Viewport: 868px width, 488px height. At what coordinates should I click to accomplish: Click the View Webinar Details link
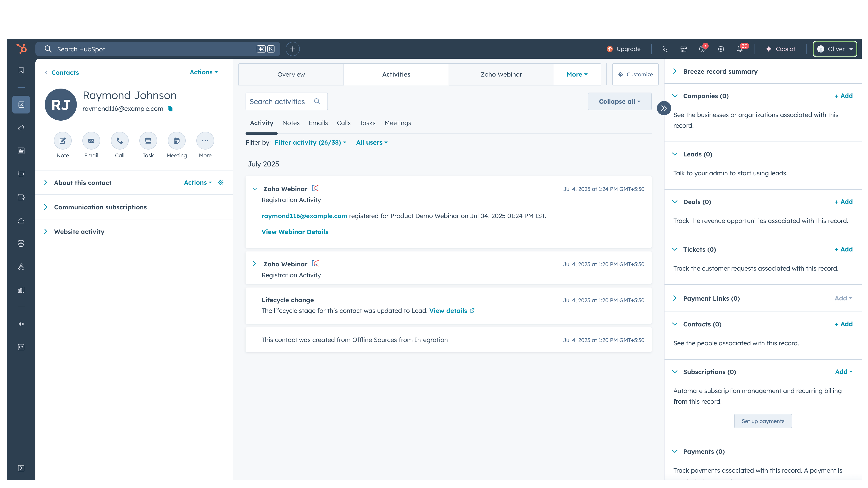pos(295,232)
